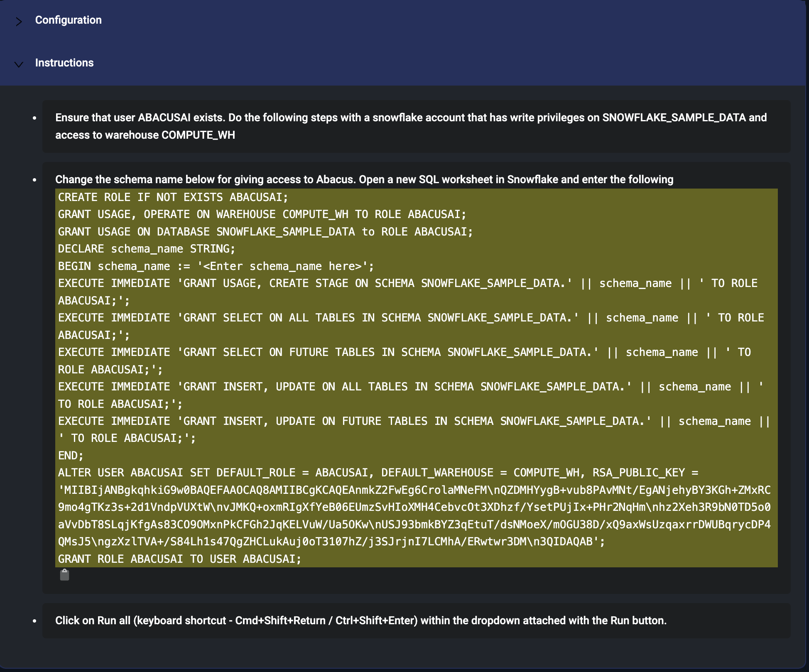Viewport: 809px width, 672px height.
Task: Open the Configuration heading
Action: pyautogui.click(x=68, y=20)
